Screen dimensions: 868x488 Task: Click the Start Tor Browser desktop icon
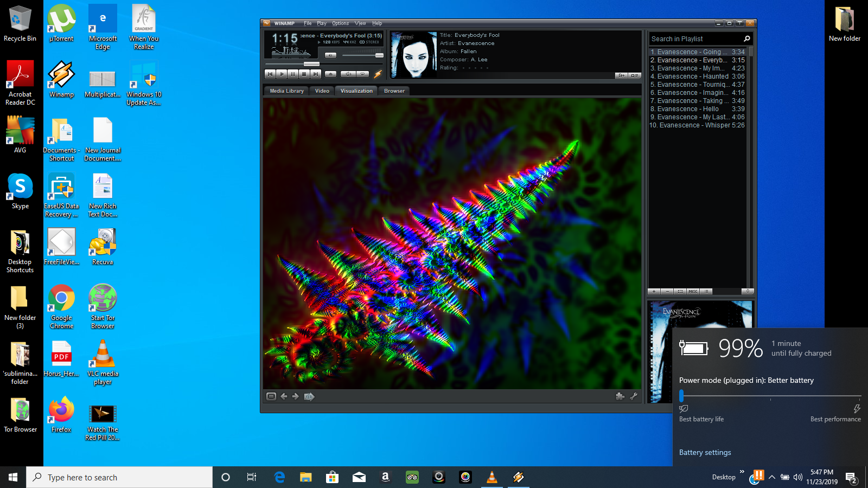tap(103, 306)
